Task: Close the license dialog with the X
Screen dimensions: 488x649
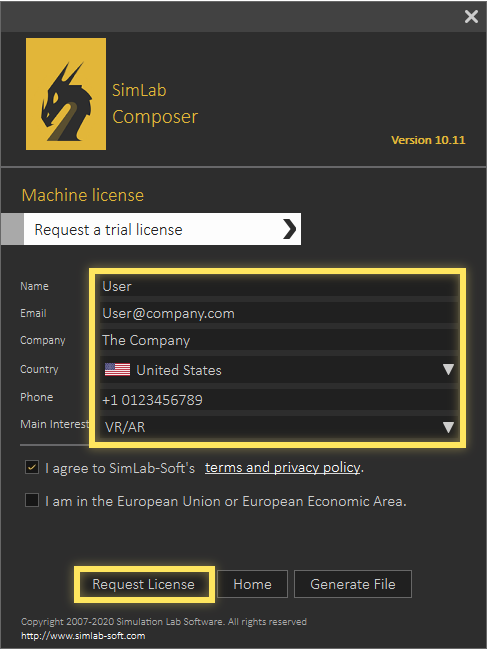Action: point(471,17)
